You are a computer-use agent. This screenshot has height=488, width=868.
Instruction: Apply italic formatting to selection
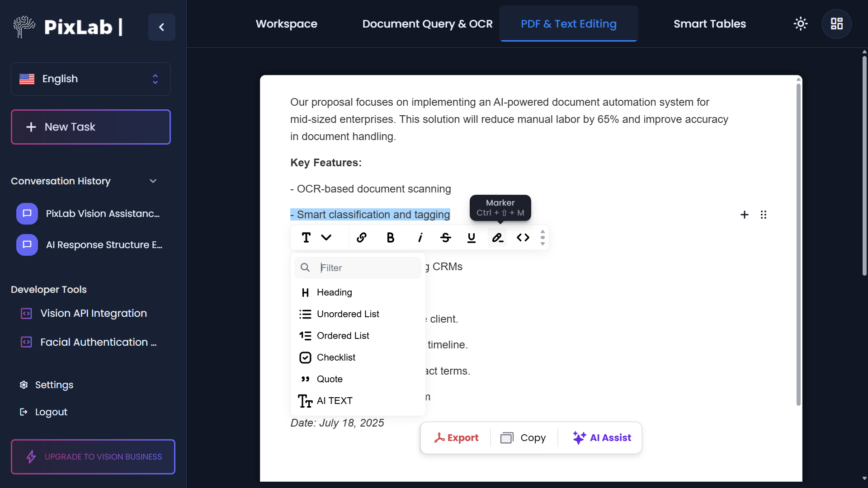[x=420, y=238]
